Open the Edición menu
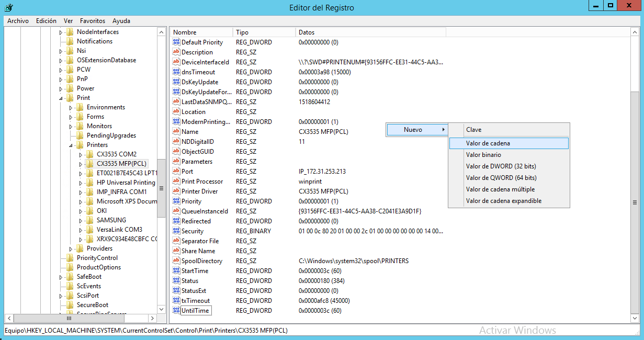The width and height of the screenshot is (644, 340). point(46,21)
